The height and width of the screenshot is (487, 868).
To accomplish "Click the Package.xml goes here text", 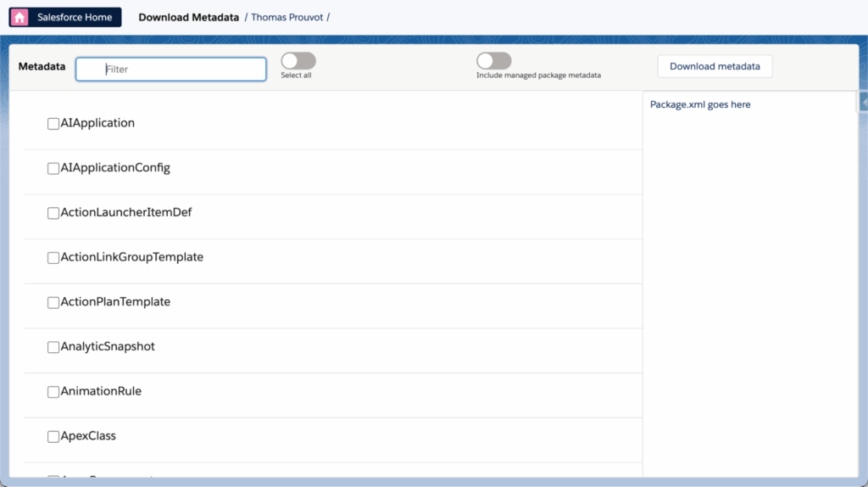I will click(x=700, y=104).
